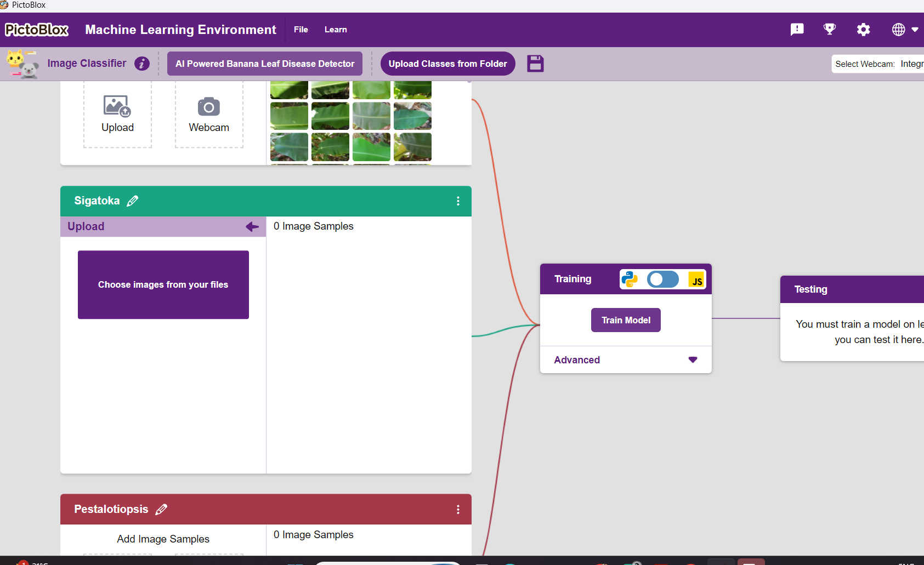This screenshot has width=924, height=565.
Task: Click Upload Classes from Folder button
Action: pos(448,64)
